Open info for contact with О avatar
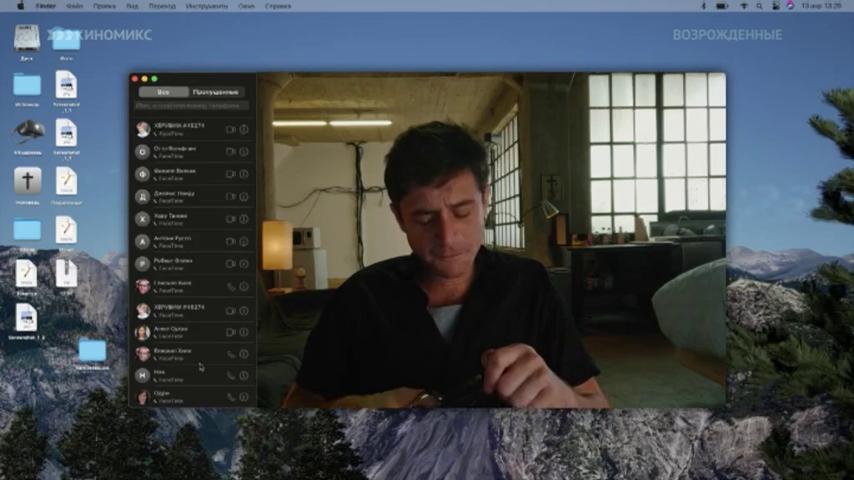 point(244,151)
